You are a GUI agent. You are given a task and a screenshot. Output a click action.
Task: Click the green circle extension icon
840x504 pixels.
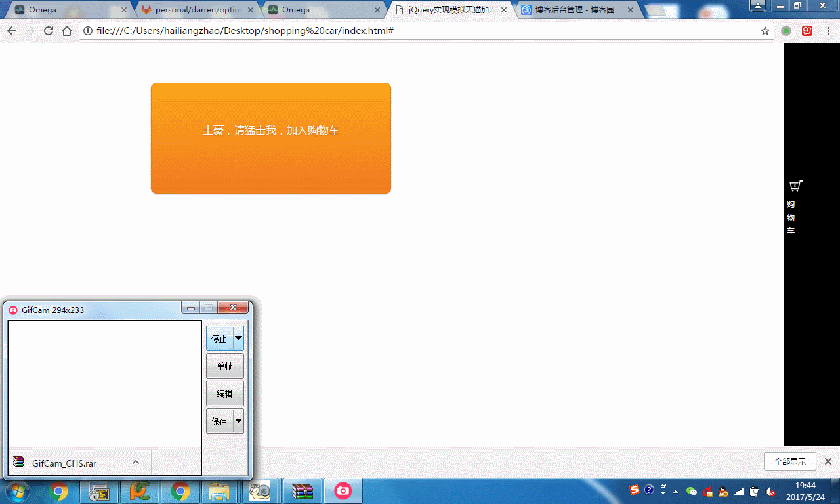[786, 31]
